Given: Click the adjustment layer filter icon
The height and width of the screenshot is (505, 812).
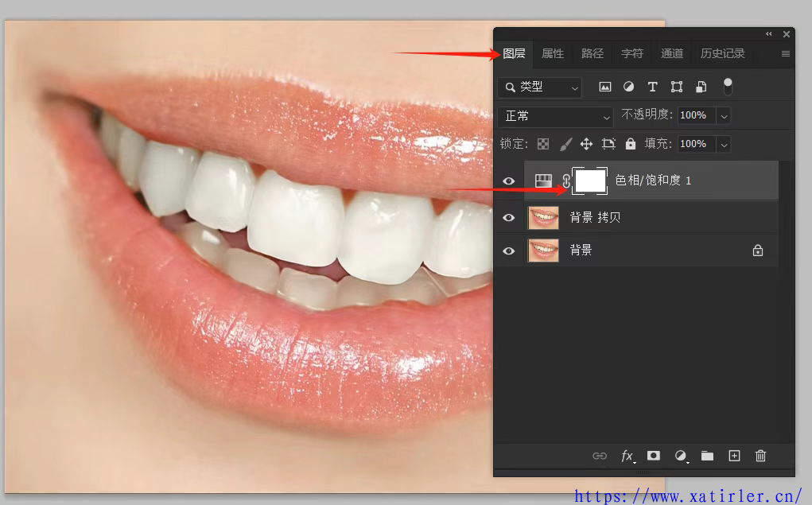Looking at the screenshot, I should pos(628,87).
